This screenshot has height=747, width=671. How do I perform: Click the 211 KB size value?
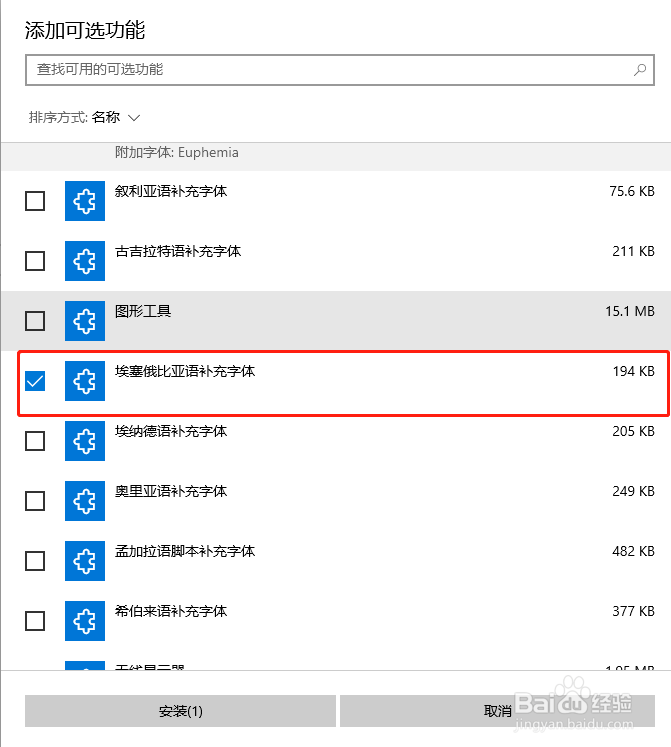pyautogui.click(x=633, y=252)
